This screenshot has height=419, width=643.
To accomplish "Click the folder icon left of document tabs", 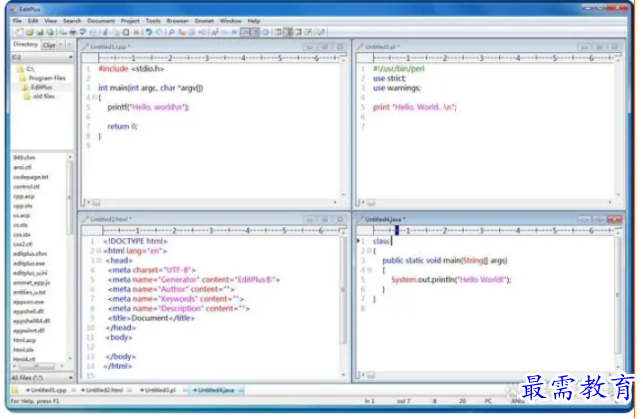I will click(x=15, y=390).
